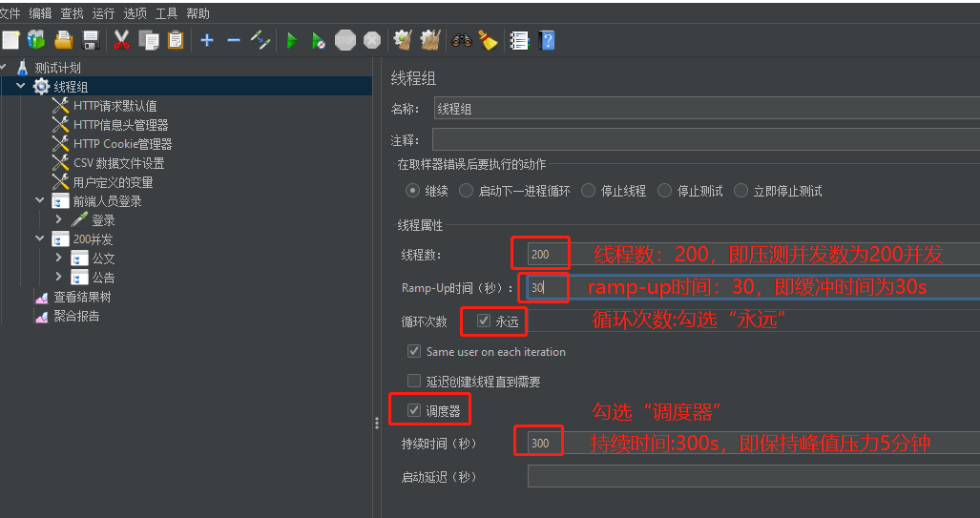This screenshot has width=980, height=518.
Task: Click the 持续时间 field showing 300
Action: coord(754,443)
